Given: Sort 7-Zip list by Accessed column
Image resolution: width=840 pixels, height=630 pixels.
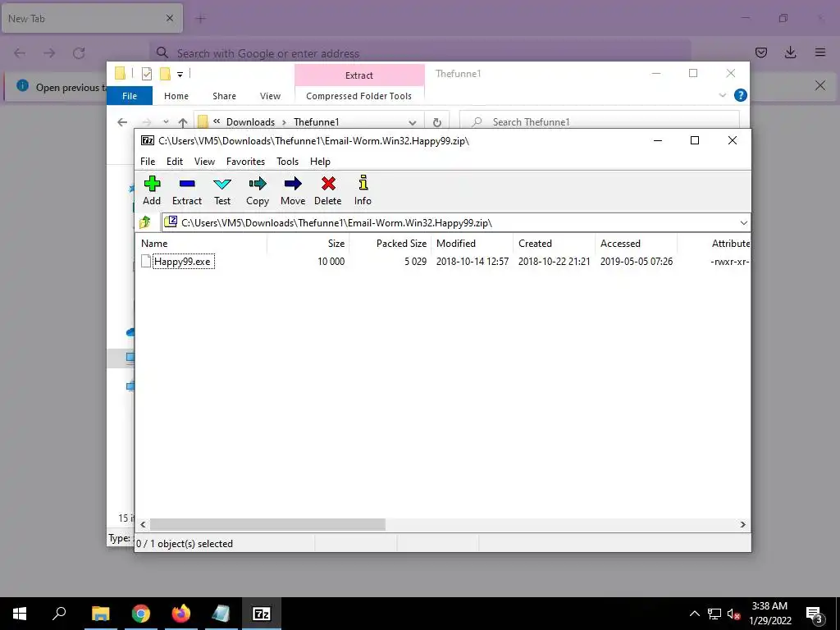Looking at the screenshot, I should [x=636, y=243].
